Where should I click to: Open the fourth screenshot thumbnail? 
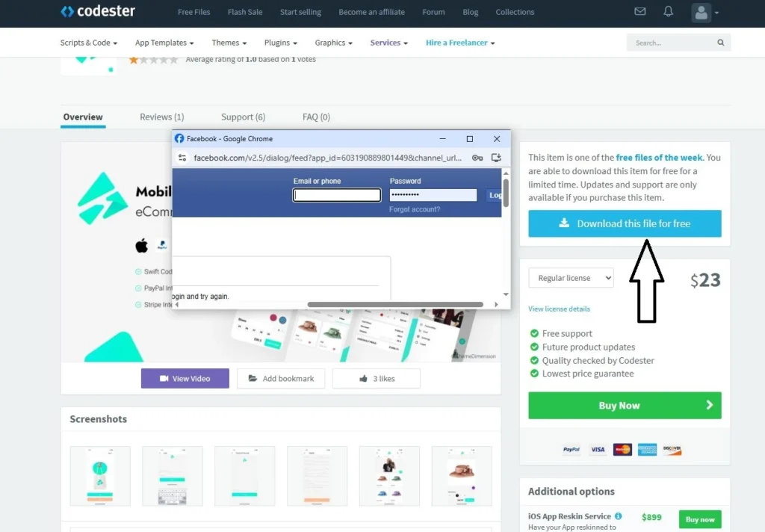(x=317, y=476)
